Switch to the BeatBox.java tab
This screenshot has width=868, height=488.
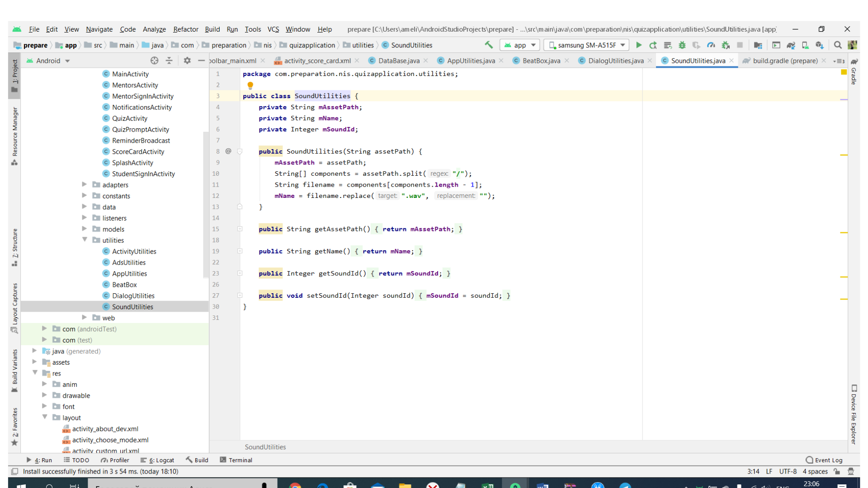541,61
